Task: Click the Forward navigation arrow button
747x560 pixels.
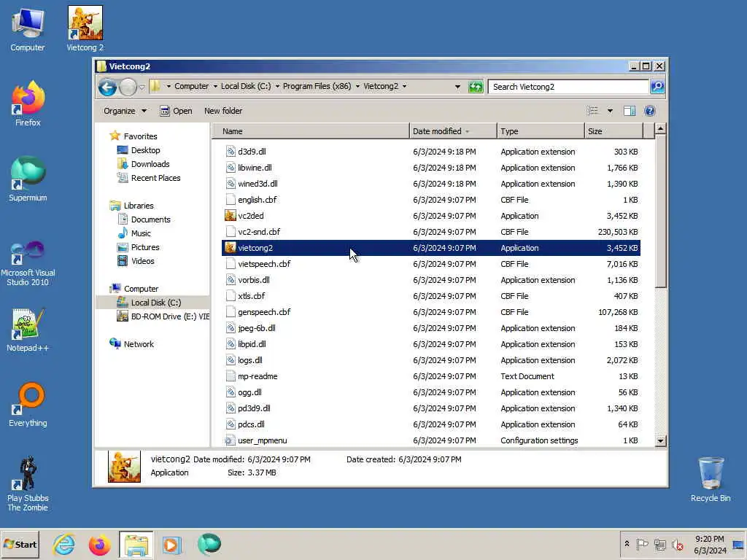Action: [128, 87]
